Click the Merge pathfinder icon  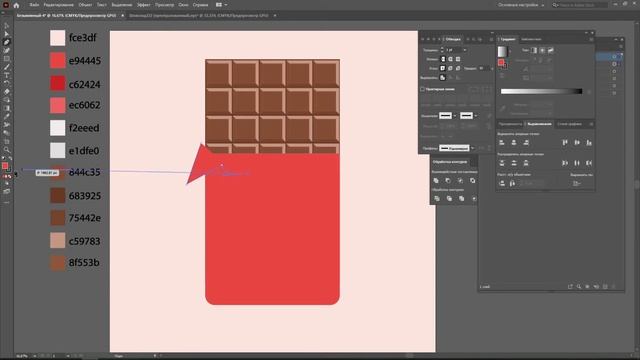462,199
